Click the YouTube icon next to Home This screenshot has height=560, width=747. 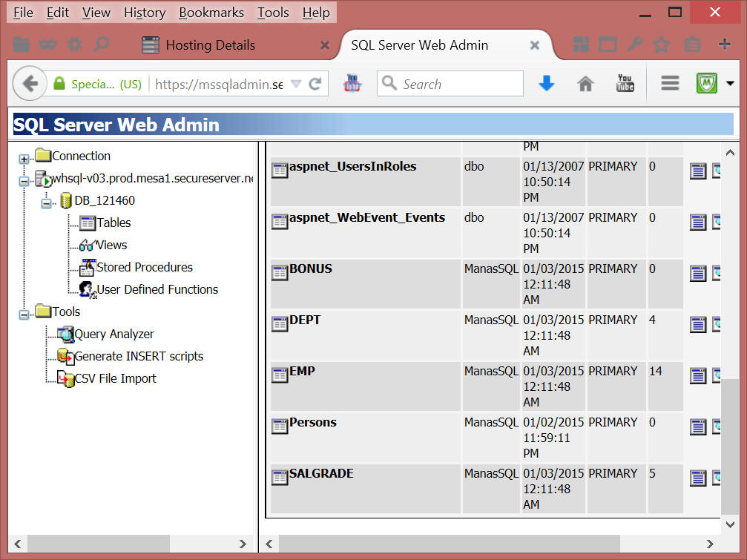[625, 83]
